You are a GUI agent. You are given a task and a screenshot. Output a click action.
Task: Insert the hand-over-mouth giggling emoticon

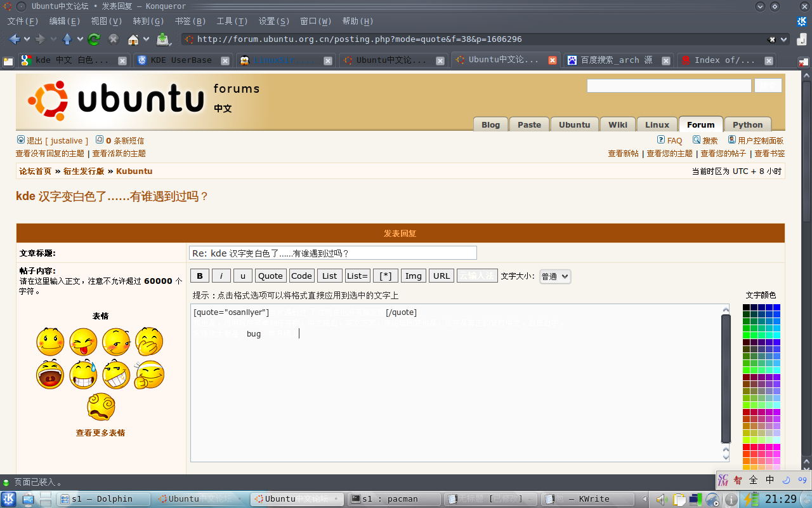coord(149,342)
